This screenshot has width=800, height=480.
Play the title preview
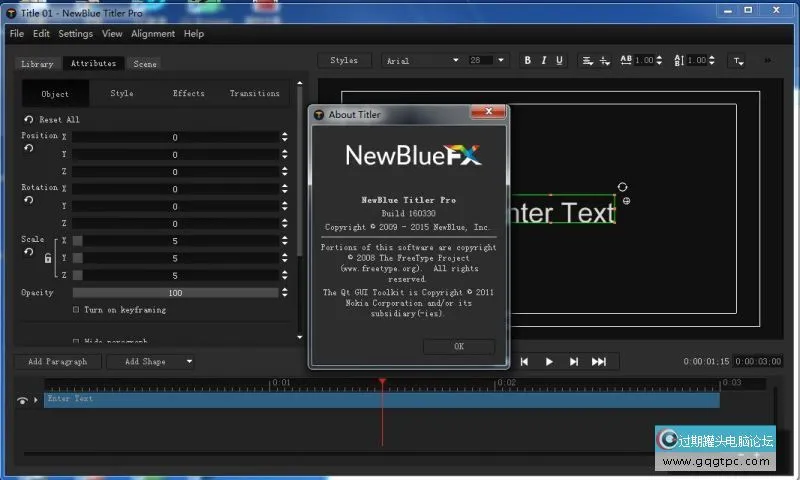click(x=549, y=362)
